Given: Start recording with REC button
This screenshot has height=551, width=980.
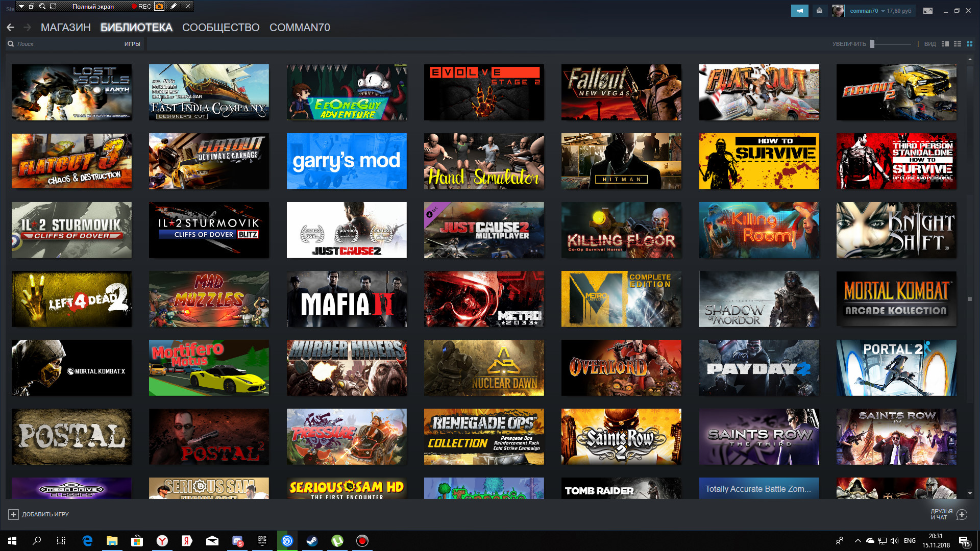Looking at the screenshot, I should [x=141, y=6].
